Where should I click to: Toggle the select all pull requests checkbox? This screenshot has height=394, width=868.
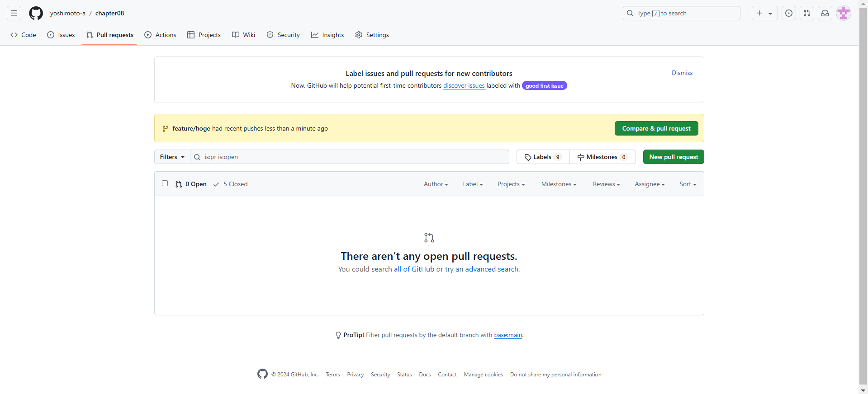[165, 183]
